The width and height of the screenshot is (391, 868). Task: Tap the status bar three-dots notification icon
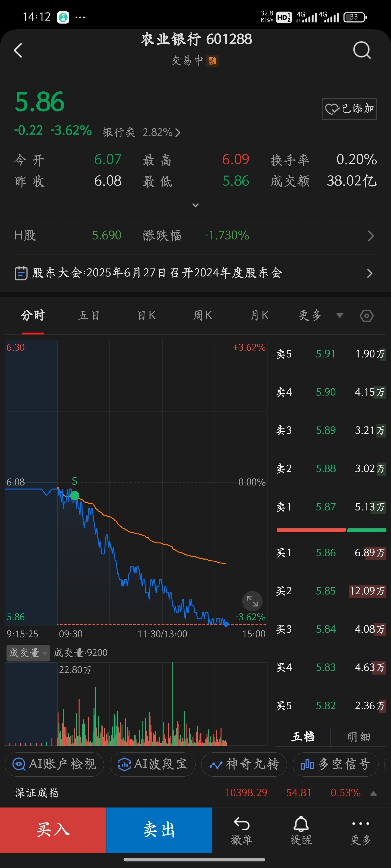tap(80, 17)
